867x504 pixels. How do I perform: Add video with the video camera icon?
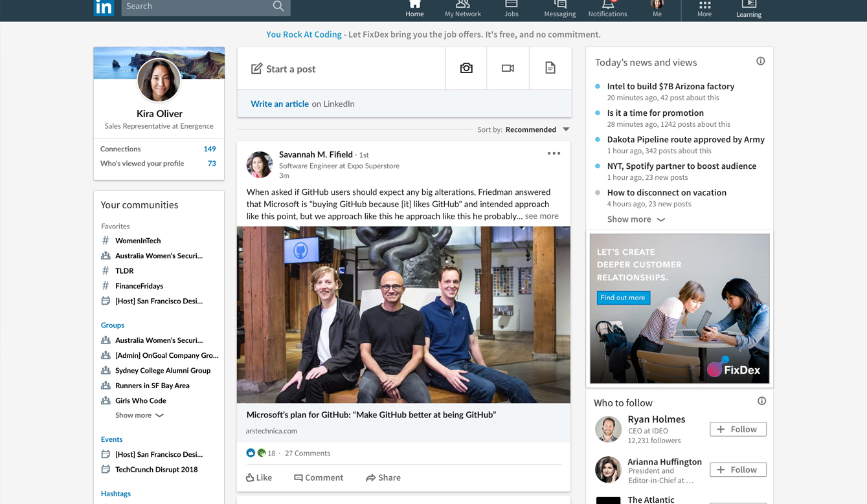point(508,68)
